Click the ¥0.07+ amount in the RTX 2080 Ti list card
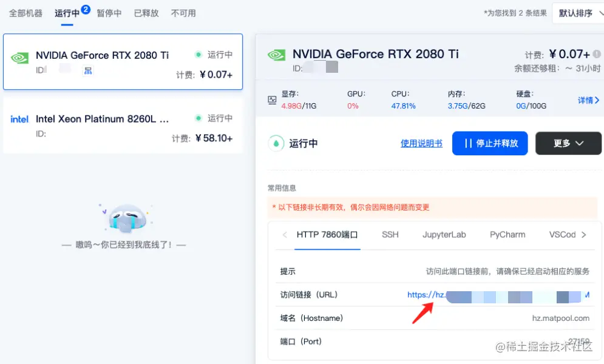This screenshot has height=364, width=604. pos(216,75)
